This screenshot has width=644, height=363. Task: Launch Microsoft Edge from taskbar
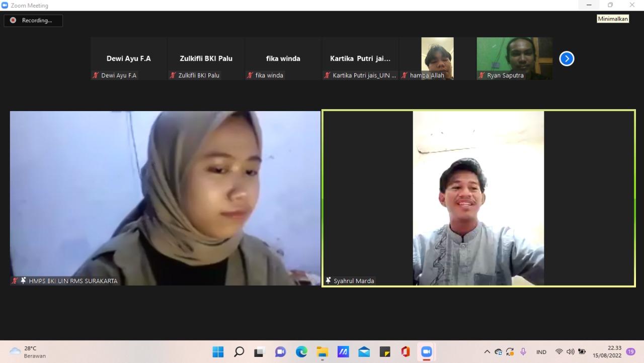pos(301,352)
